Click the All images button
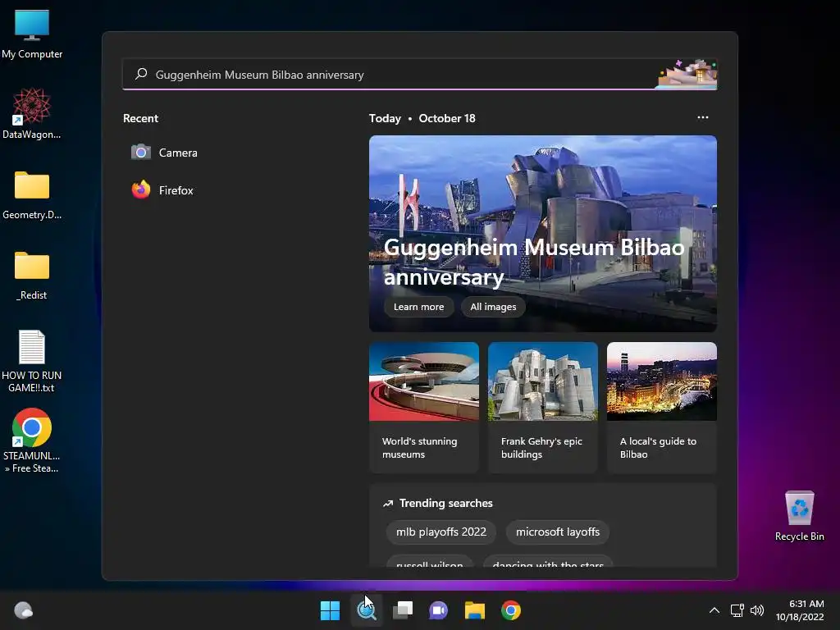This screenshot has width=840, height=630. click(x=493, y=307)
